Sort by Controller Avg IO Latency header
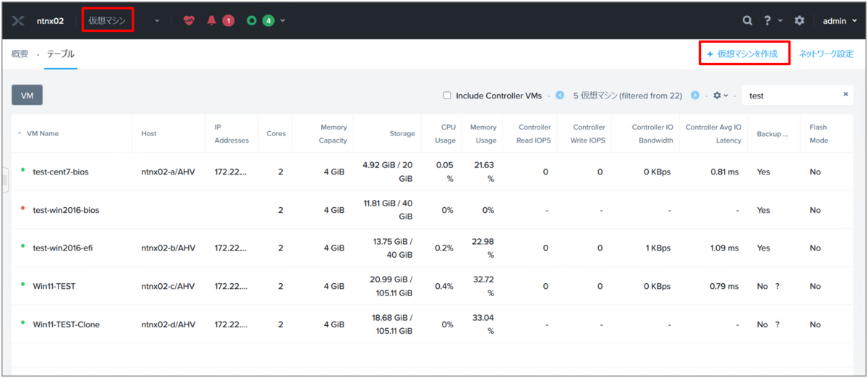The image size is (868, 378). click(713, 133)
